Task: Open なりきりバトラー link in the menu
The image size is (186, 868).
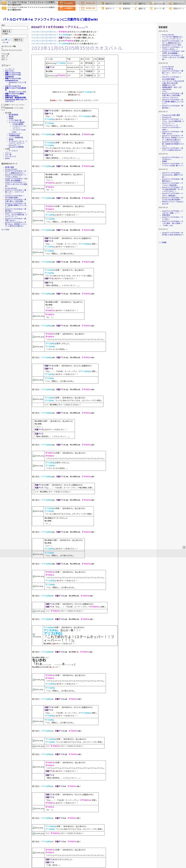Action: 15,134
